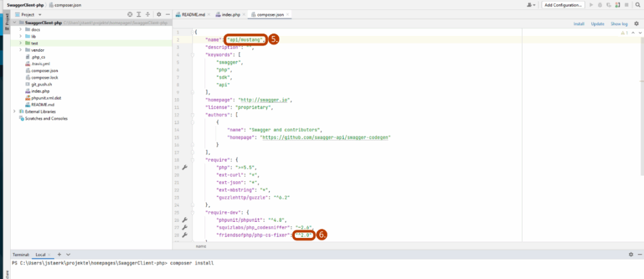Click the locate-in-project target icon
The width and height of the screenshot is (644, 279).
[x=130, y=14]
